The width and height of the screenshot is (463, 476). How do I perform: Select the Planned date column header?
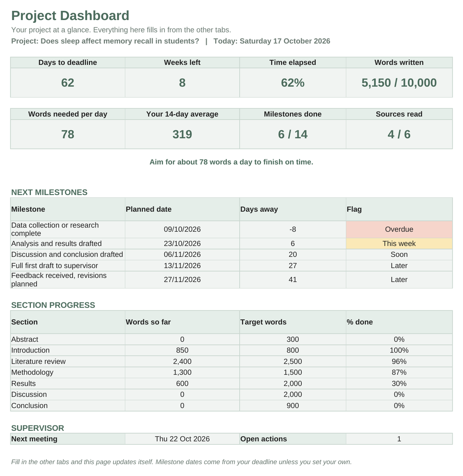(182, 209)
